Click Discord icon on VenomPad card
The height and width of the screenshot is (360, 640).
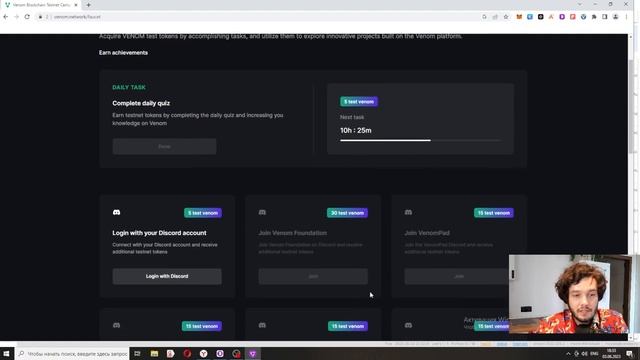pos(408,212)
